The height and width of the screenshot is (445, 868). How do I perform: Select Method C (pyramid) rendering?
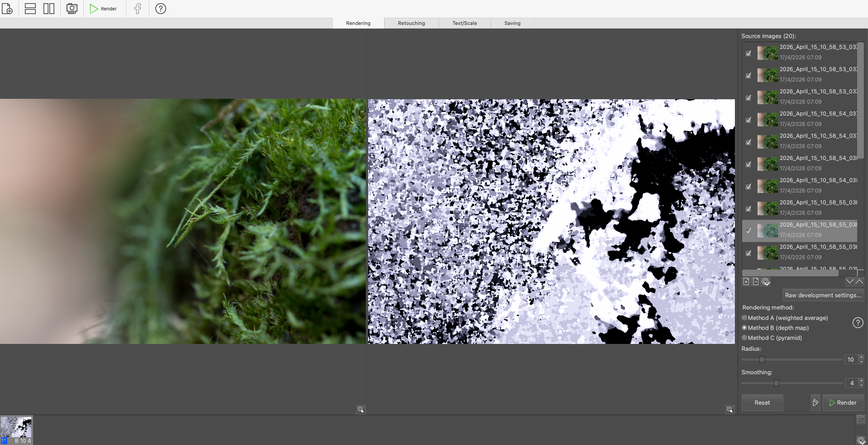pyautogui.click(x=743, y=338)
